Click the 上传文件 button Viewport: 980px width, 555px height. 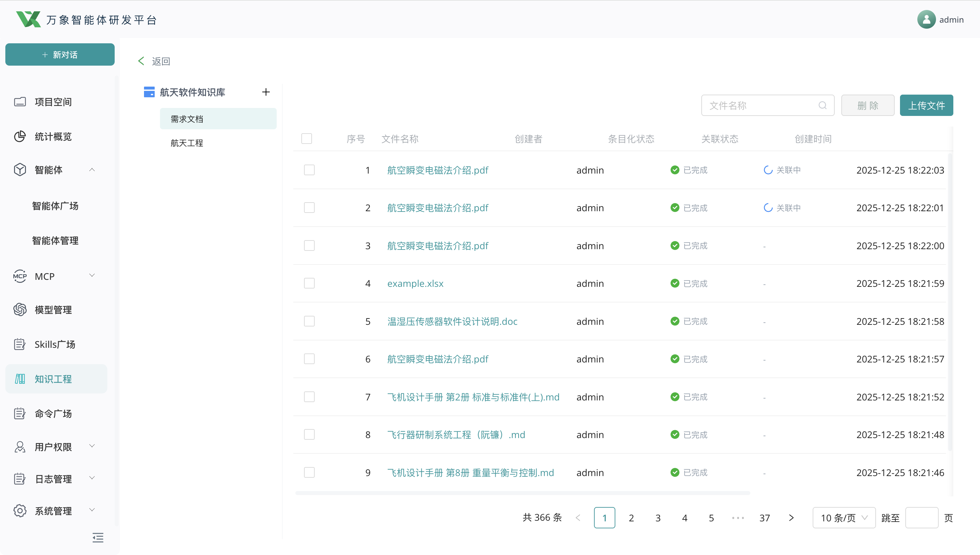coord(926,105)
